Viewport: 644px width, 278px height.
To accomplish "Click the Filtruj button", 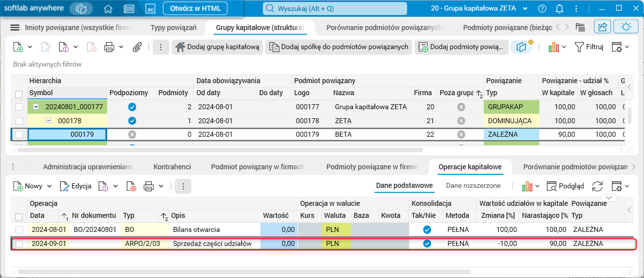I will coord(589,47).
